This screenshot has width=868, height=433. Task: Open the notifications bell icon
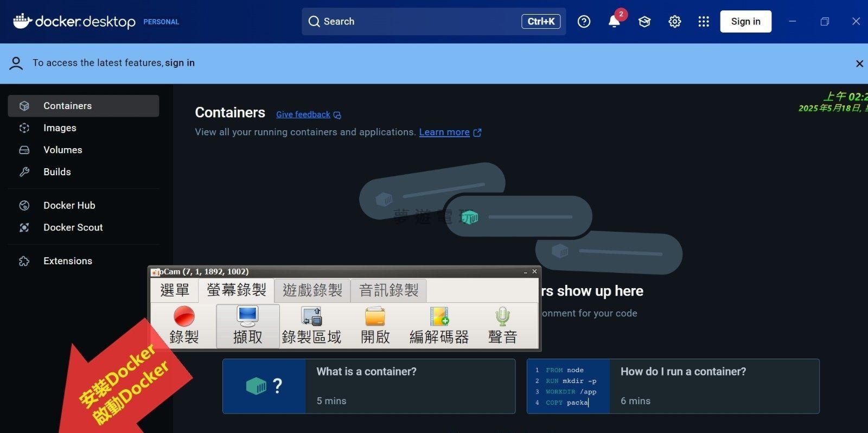click(614, 22)
